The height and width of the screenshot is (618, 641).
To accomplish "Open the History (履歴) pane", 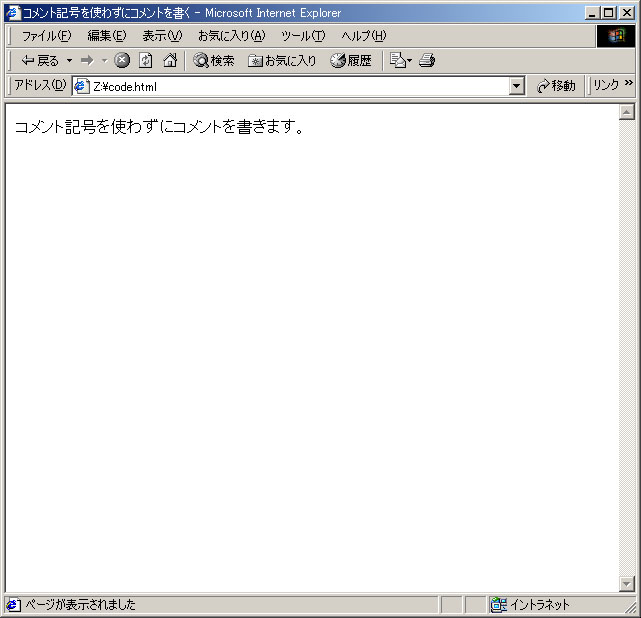I will tap(351, 60).
